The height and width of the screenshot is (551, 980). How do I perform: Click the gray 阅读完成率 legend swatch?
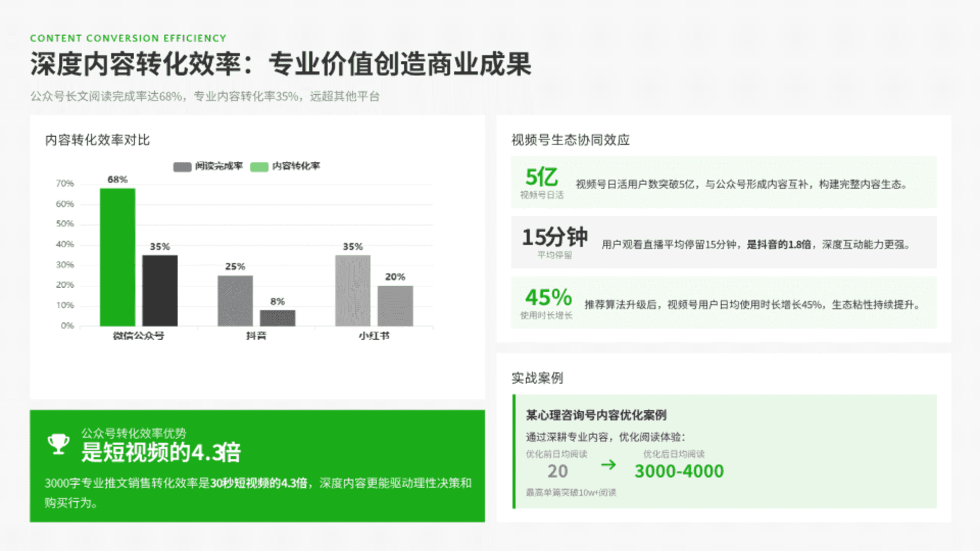[x=182, y=167]
